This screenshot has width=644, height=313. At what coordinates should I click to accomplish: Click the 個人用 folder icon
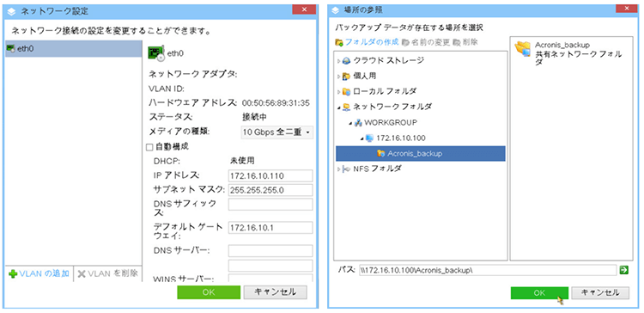pos(347,77)
